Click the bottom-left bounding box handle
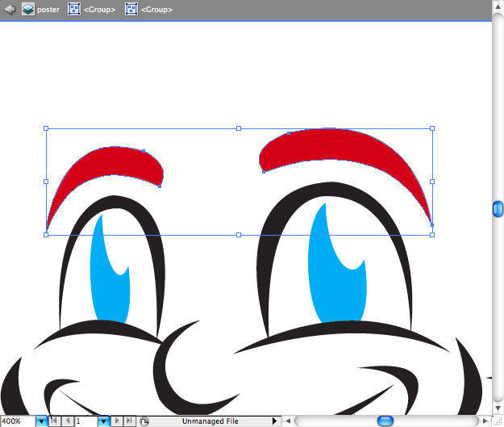This screenshot has height=427, width=504. coord(46,235)
